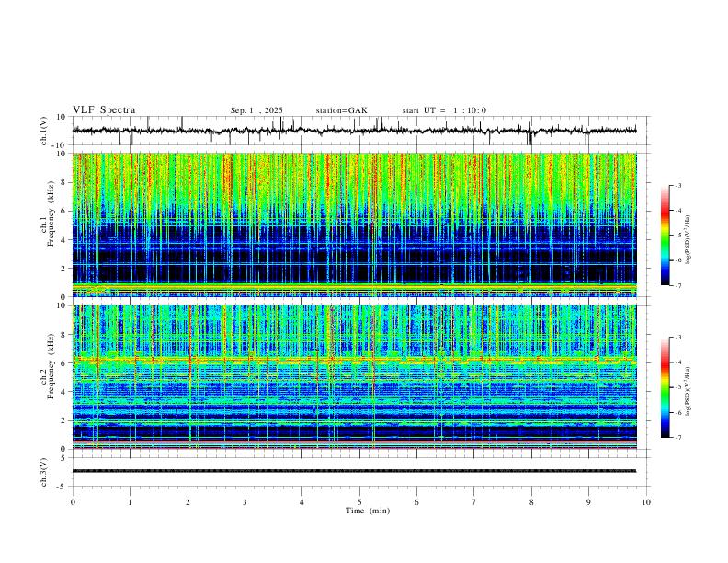Click the ch.1 PSD color bar

[x=665, y=236]
